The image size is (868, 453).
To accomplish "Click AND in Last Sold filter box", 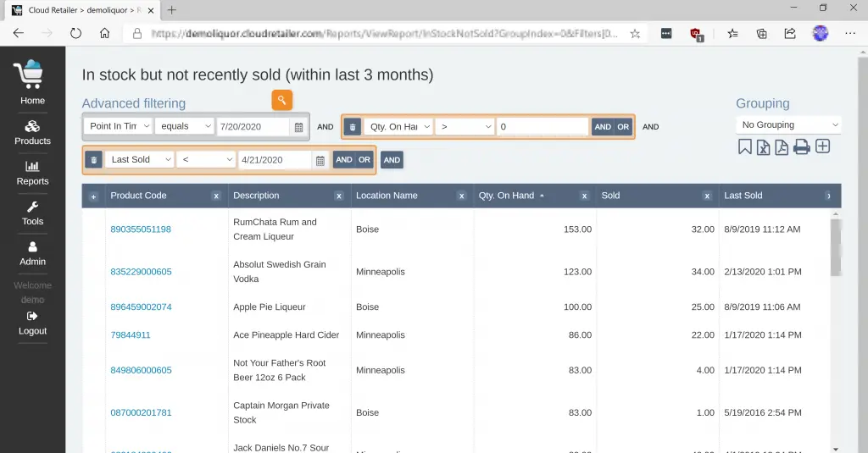I will tap(343, 159).
